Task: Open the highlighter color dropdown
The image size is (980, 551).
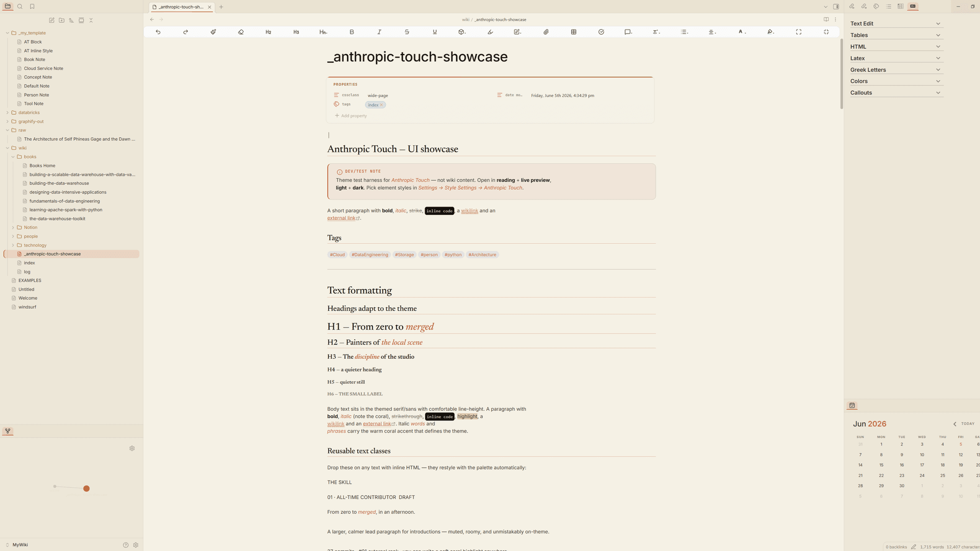Action: [771, 32]
